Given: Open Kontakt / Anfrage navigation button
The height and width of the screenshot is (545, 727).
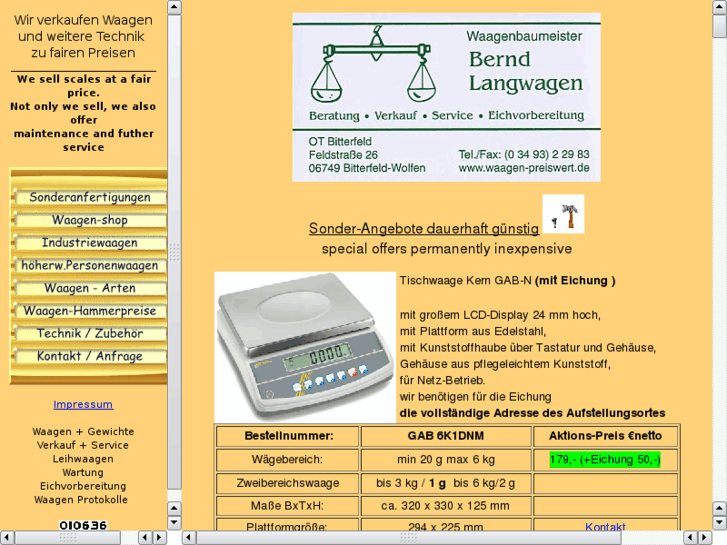Looking at the screenshot, I should [x=90, y=357].
